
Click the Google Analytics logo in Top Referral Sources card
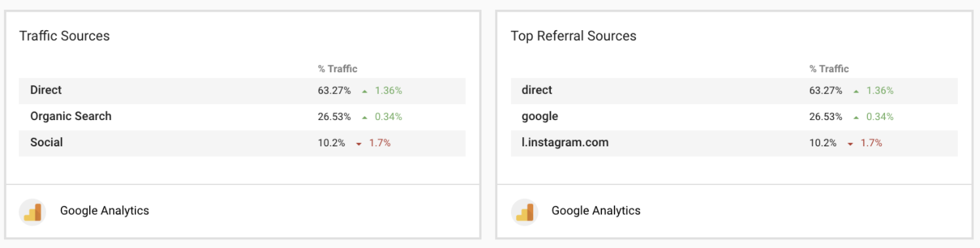coord(524,211)
